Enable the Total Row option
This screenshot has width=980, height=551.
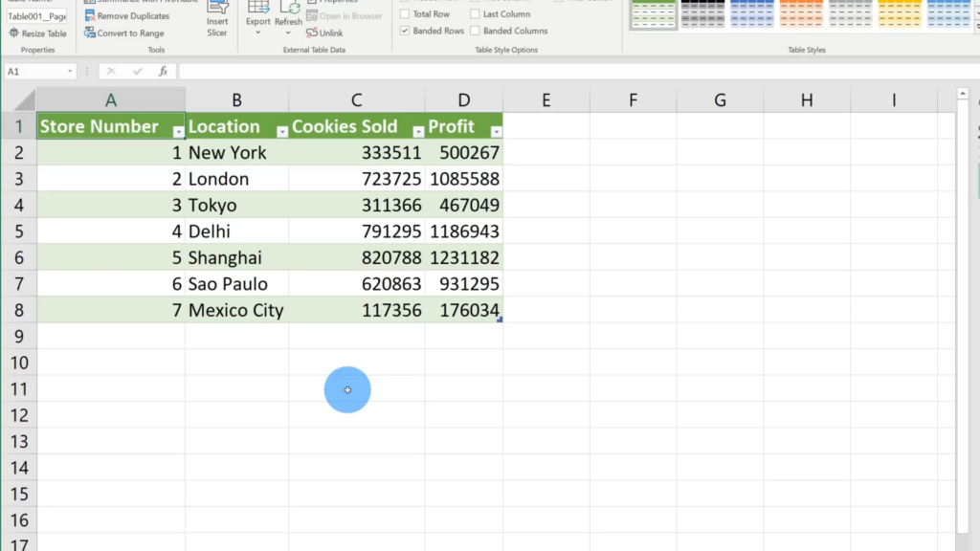[x=405, y=13]
